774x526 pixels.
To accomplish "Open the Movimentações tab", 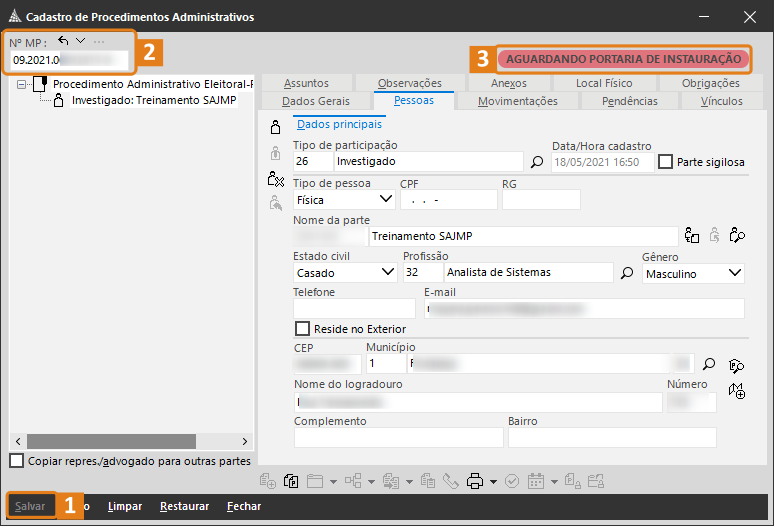I will [x=518, y=101].
